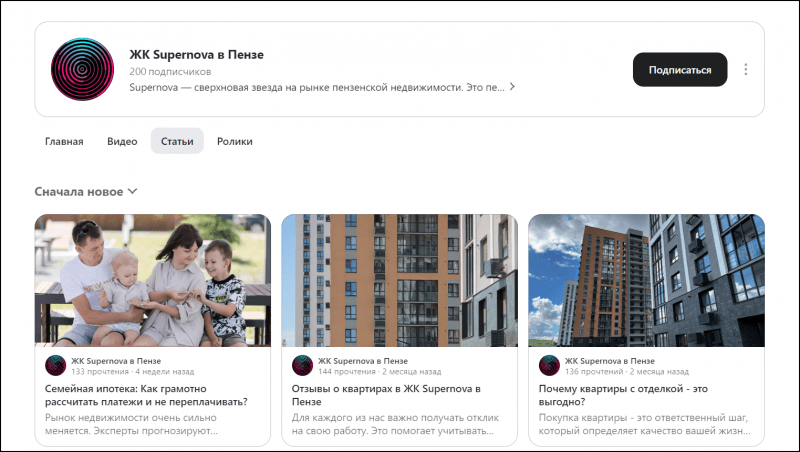Open the three-dot channel options menu

tap(746, 70)
